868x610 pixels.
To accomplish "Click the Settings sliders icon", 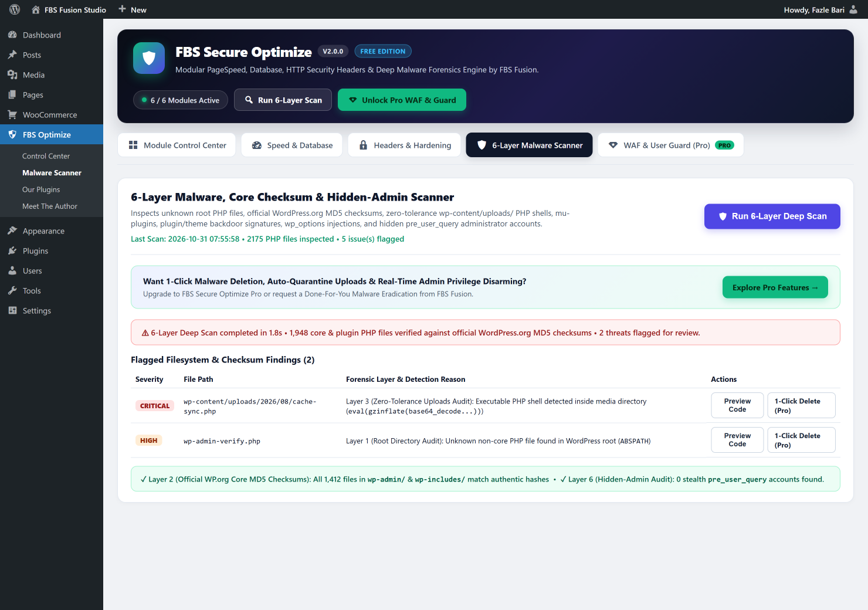I will [12, 311].
